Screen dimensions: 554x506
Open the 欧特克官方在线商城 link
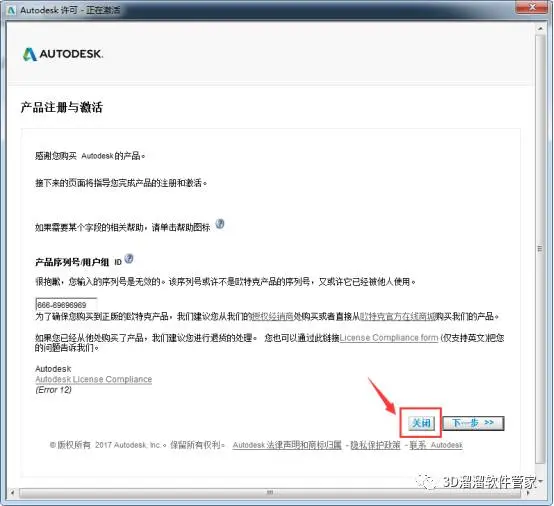[x=397, y=316]
